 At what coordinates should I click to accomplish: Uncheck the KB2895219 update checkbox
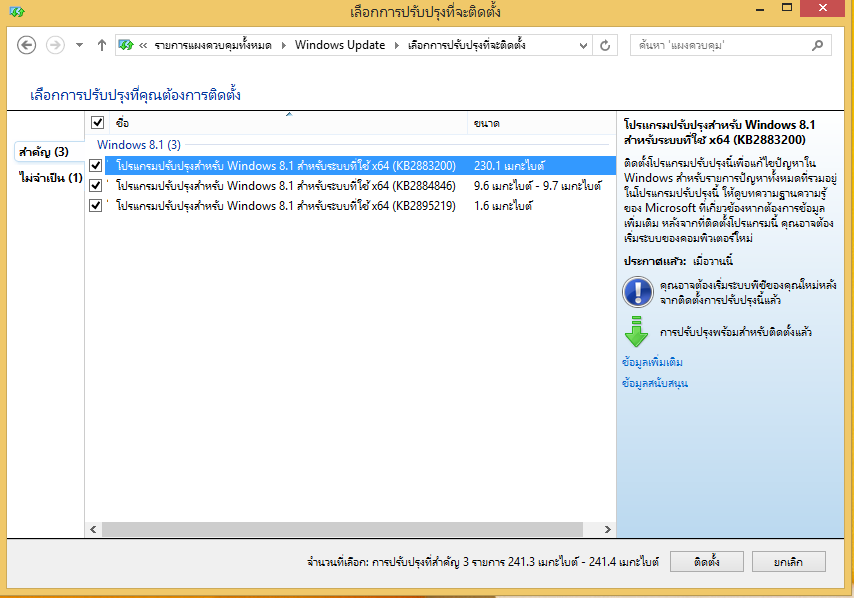(x=95, y=205)
